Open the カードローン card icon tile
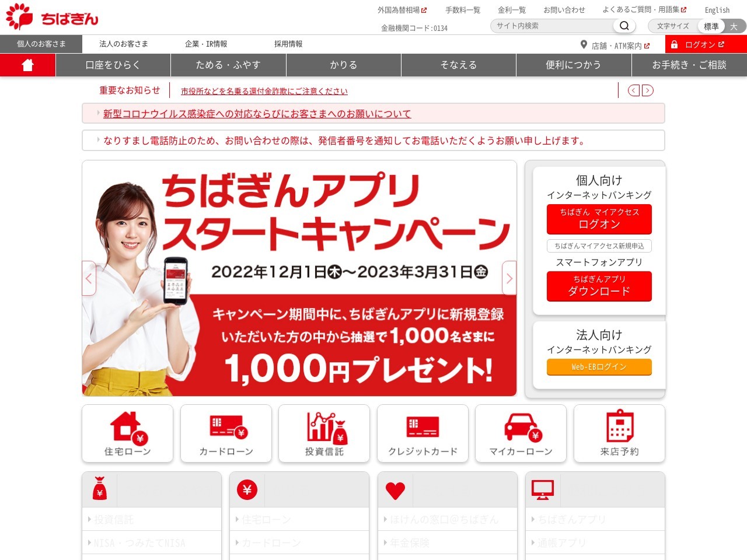Image resolution: width=747 pixels, height=560 pixels. (x=226, y=433)
